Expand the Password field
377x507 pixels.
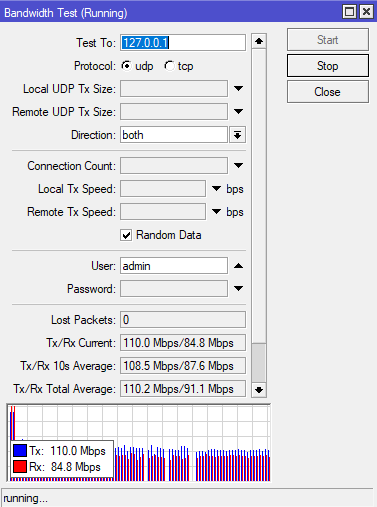[238, 289]
